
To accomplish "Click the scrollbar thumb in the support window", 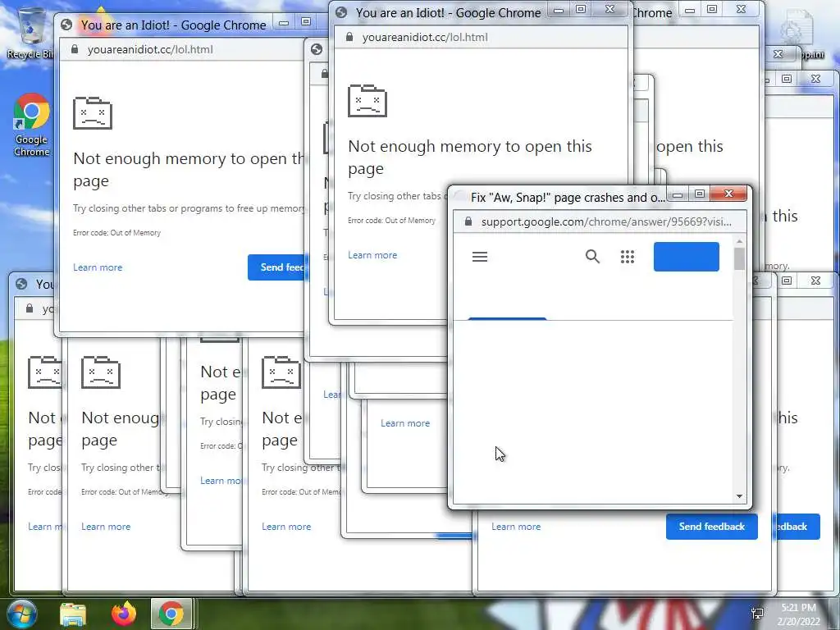I will (x=739, y=258).
